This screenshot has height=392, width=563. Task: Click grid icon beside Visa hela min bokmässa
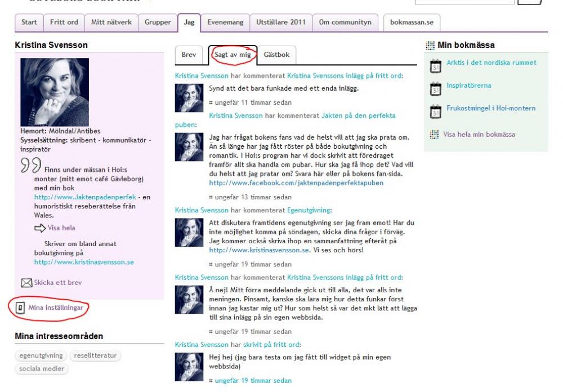(434, 135)
